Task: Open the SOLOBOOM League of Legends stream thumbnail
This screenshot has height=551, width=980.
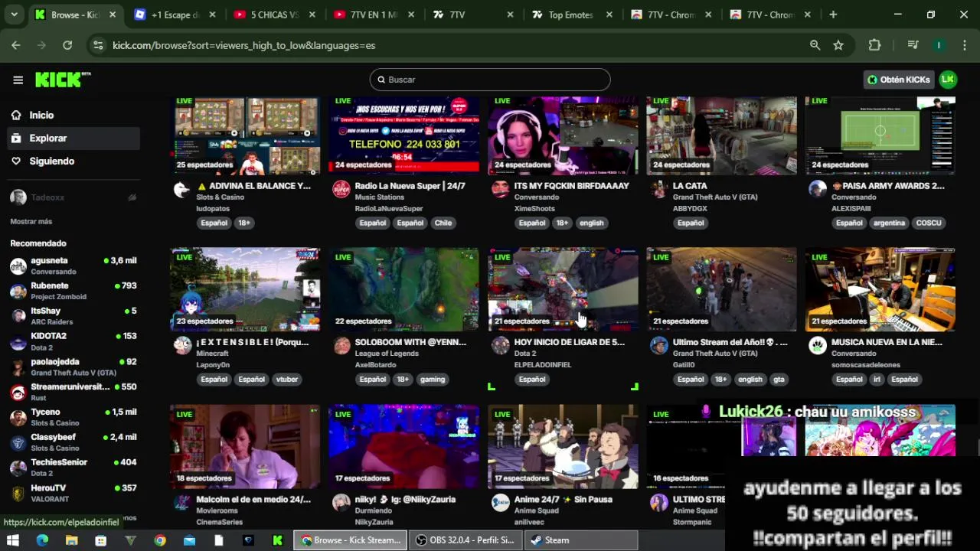Action: point(403,289)
